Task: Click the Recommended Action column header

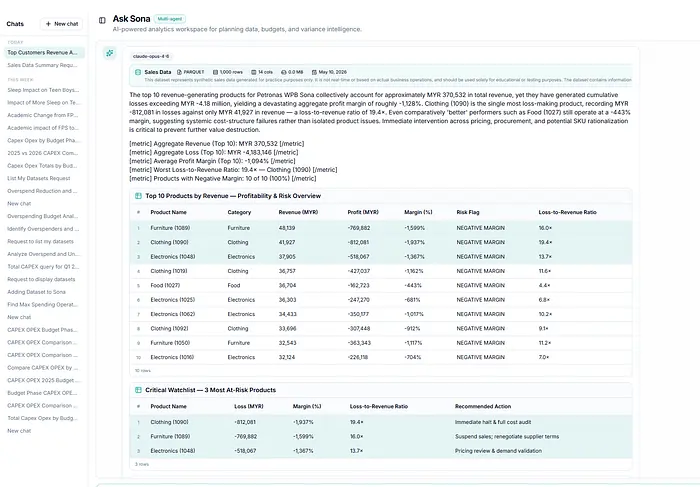Action: point(483,407)
